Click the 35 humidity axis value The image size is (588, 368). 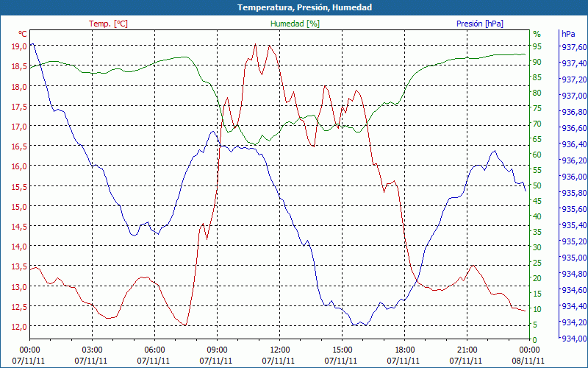point(537,232)
